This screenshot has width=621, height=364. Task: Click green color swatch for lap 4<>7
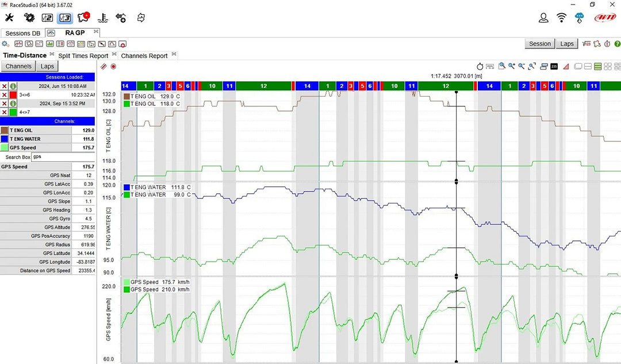[13, 112]
